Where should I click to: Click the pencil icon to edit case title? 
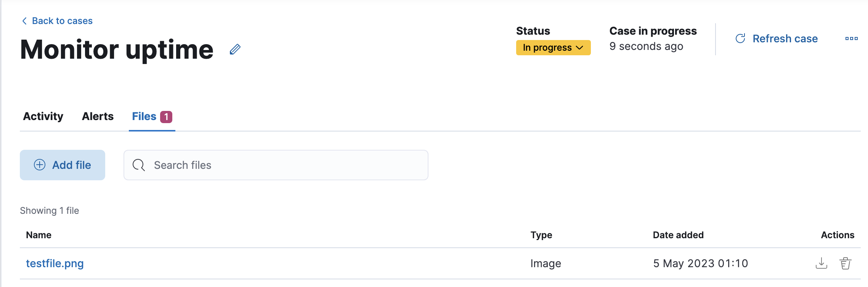(x=235, y=50)
